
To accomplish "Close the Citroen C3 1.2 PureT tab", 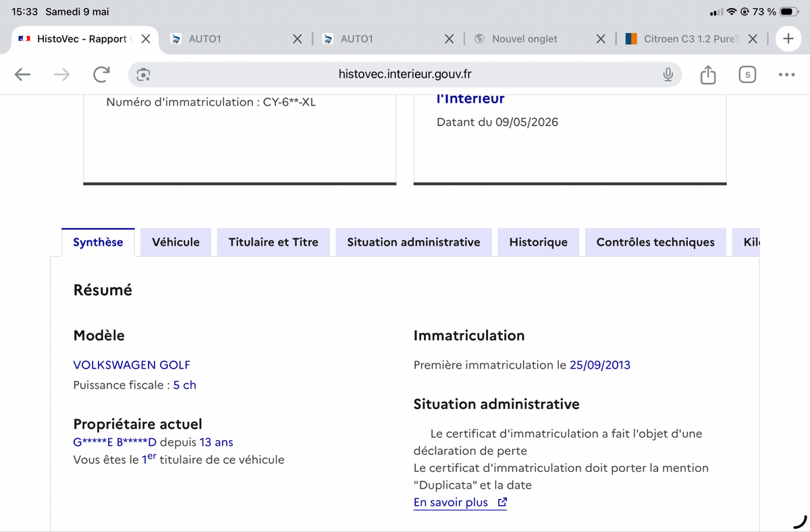I will pos(753,39).
